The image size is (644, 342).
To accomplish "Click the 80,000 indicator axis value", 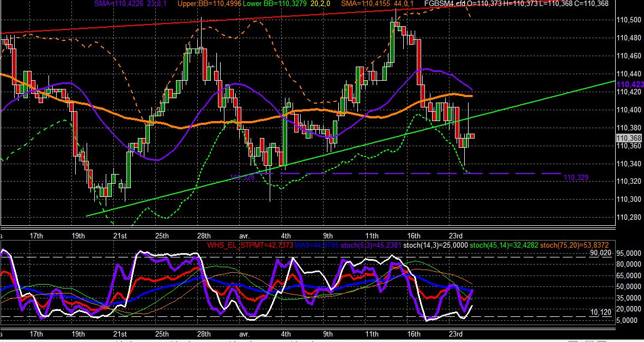I will click(x=628, y=265).
